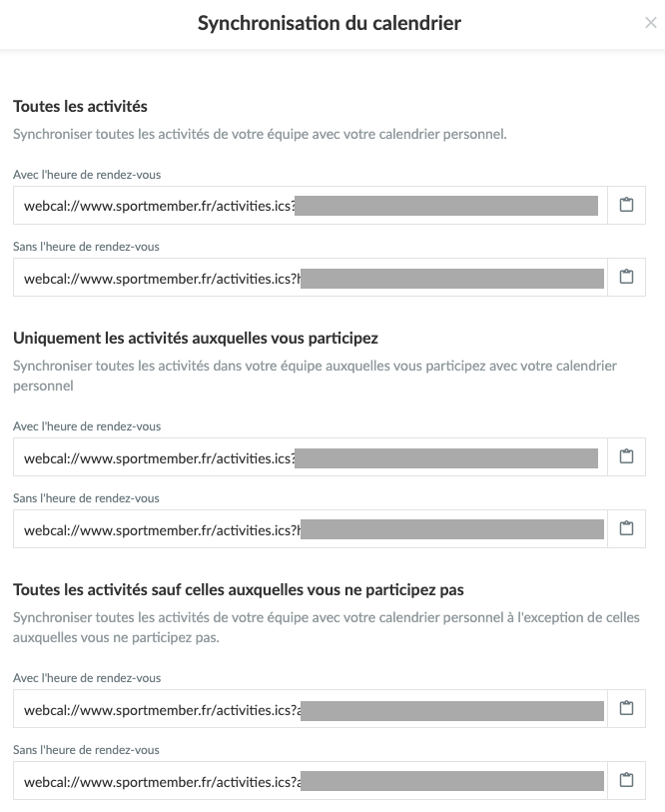Click last 'Sans l'heure de rendez-vous' label
665x812 pixels.
click(86, 750)
